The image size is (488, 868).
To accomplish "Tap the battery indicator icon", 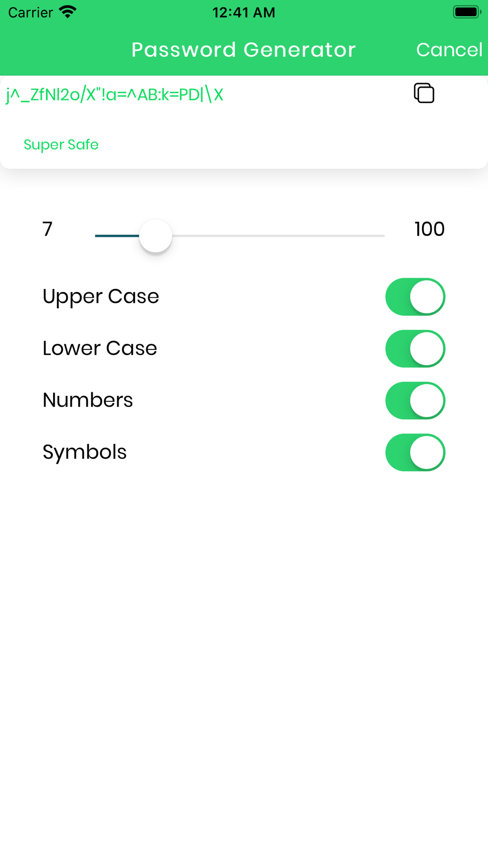I will (x=467, y=12).
